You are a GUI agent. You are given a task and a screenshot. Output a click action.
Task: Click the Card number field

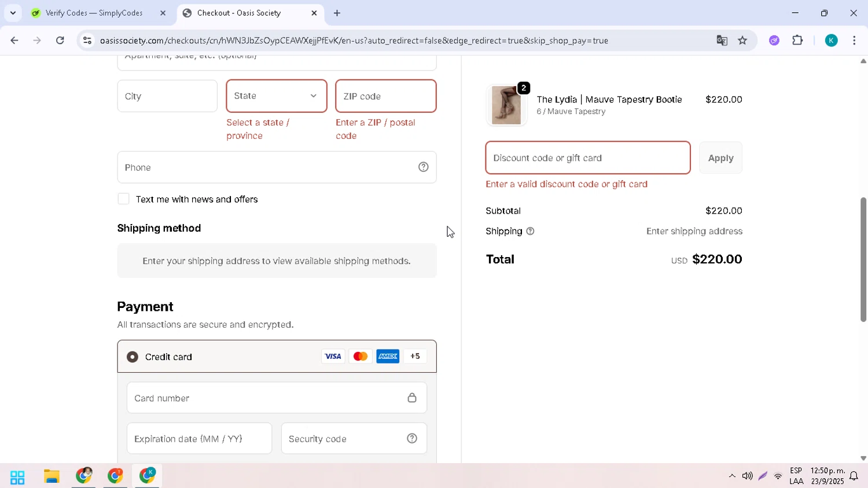pos(277,398)
